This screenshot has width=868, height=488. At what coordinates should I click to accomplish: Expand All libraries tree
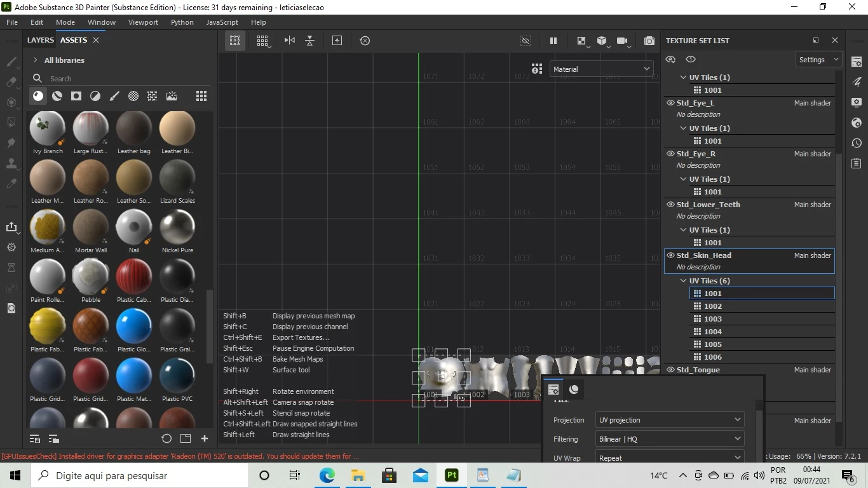tap(36, 60)
